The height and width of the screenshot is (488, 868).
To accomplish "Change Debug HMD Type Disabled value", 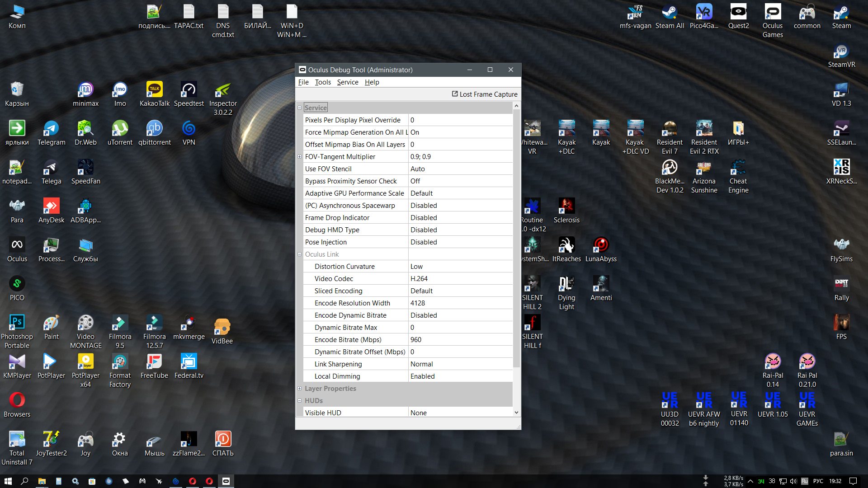I will [460, 230].
